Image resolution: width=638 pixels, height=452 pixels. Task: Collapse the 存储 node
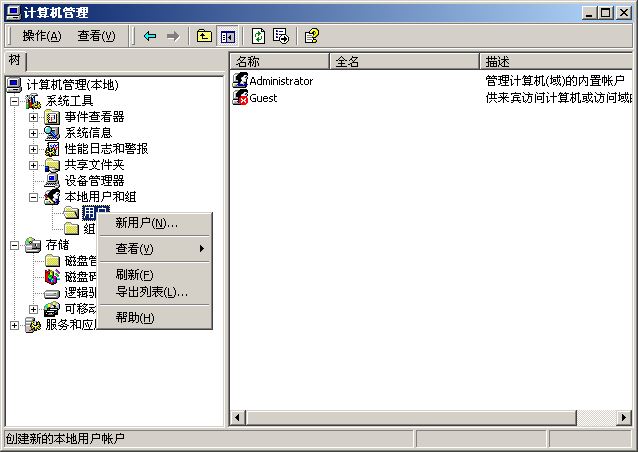click(x=14, y=245)
